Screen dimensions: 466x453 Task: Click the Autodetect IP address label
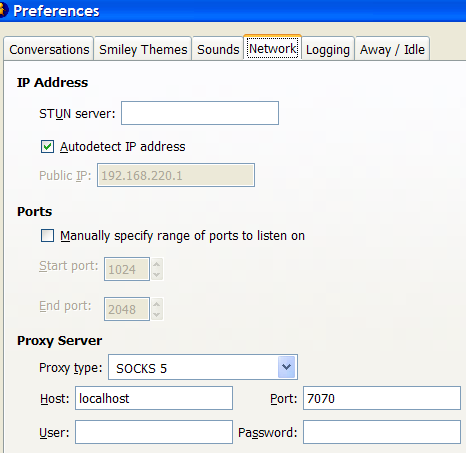point(122,147)
